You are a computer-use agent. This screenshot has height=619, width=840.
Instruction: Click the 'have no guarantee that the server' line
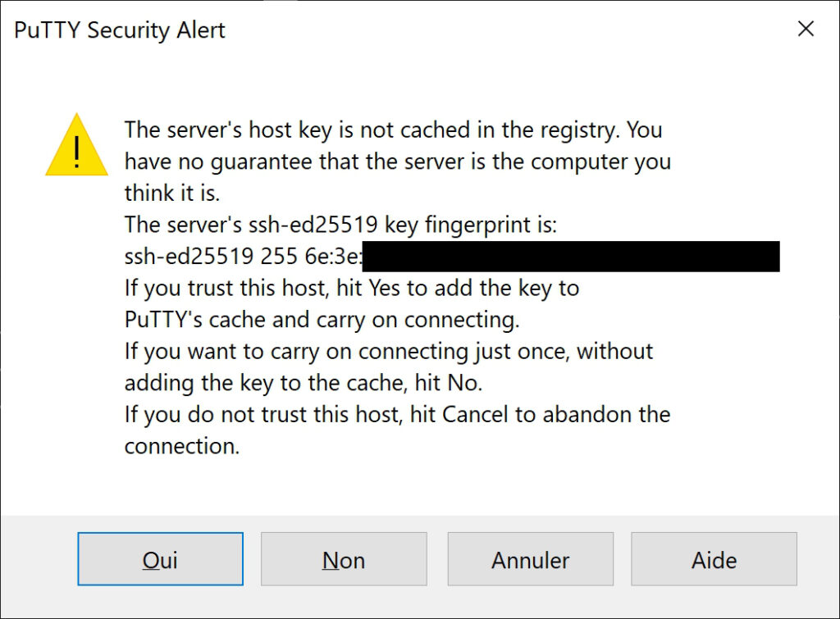[398, 162]
